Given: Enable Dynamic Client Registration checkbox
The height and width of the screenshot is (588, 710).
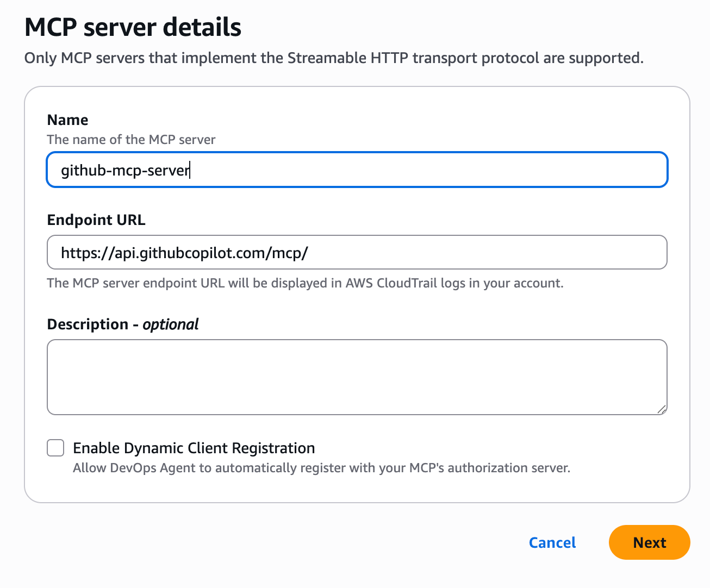Looking at the screenshot, I should (x=55, y=448).
